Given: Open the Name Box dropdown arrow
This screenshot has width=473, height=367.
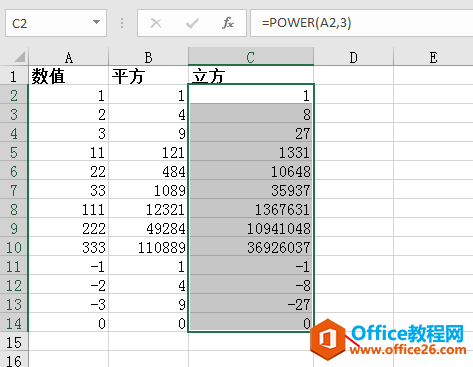Looking at the screenshot, I should click(x=96, y=23).
